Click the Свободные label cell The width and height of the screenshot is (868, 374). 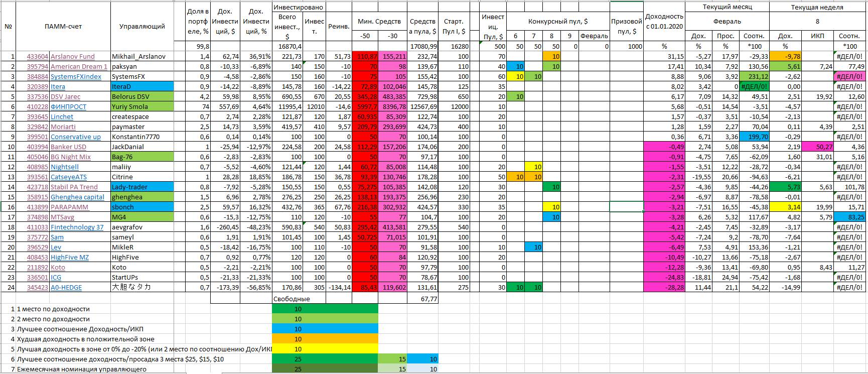[292, 299]
